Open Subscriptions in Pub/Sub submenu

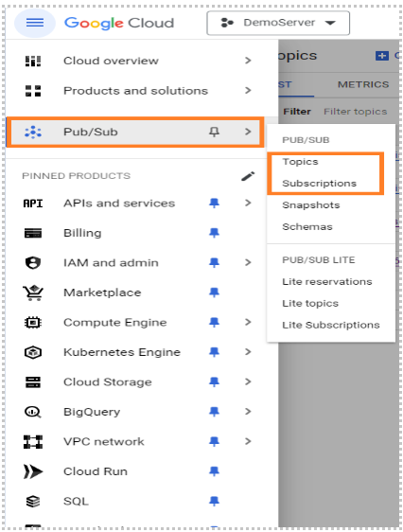click(320, 184)
